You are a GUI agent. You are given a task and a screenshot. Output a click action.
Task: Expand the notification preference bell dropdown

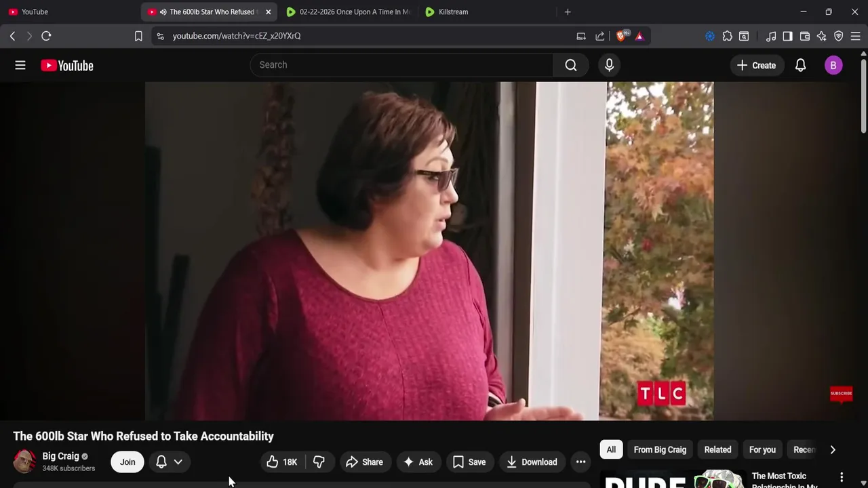point(170,462)
